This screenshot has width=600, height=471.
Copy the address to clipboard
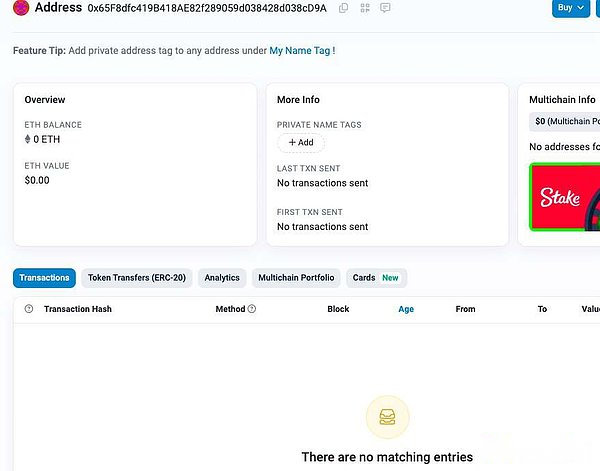click(343, 8)
